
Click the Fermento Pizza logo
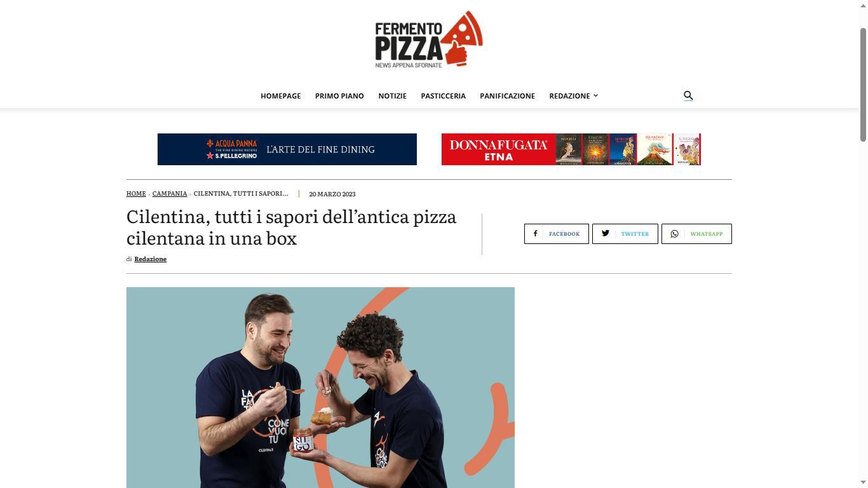429,39
